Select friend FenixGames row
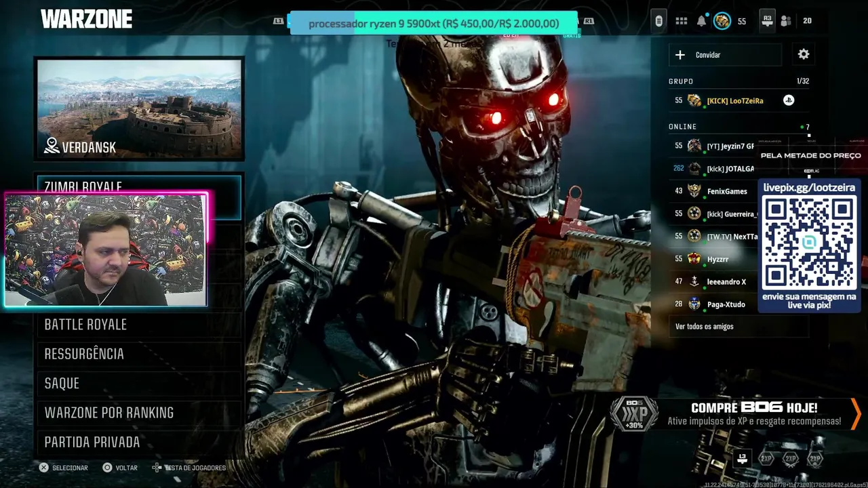 (712, 191)
